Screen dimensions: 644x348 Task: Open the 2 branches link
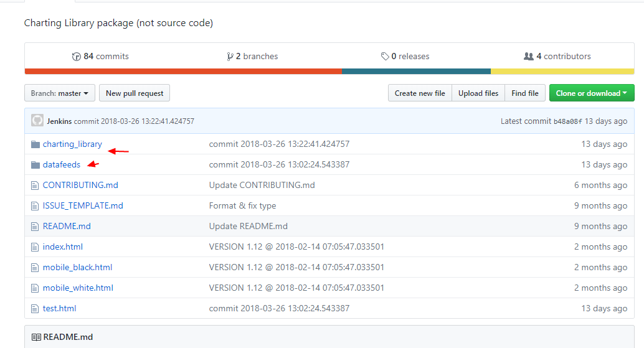[x=252, y=56]
